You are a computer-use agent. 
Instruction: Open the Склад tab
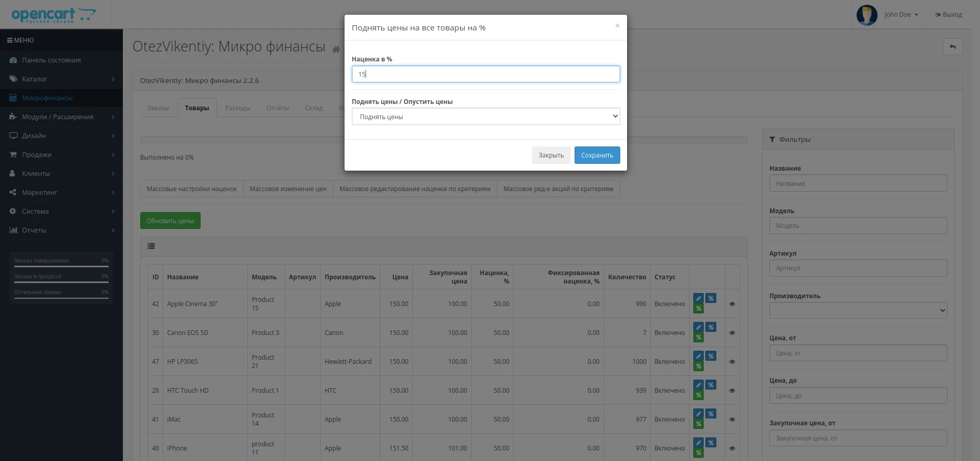coord(314,108)
